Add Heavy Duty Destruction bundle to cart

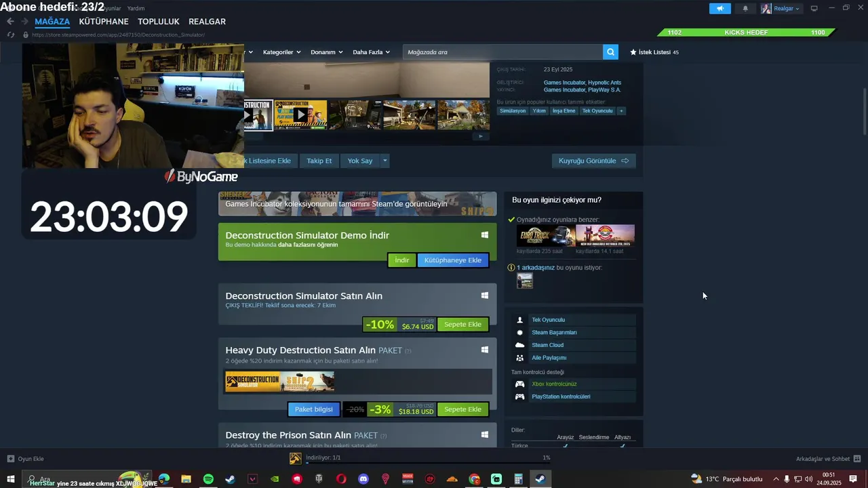(462, 409)
